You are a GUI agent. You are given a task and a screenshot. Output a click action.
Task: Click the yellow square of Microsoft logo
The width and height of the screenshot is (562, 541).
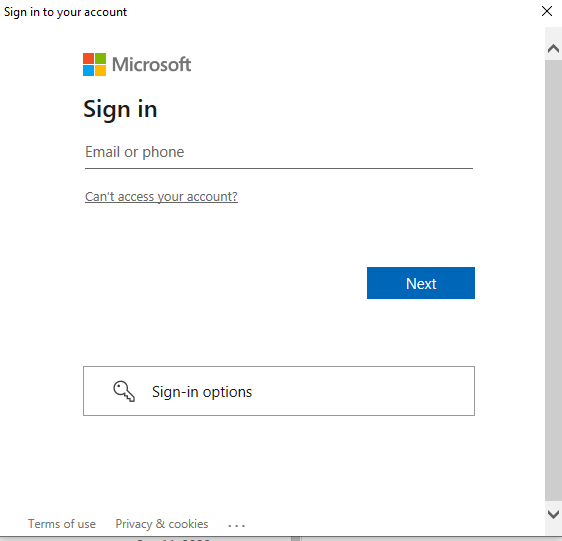pyautogui.click(x=100, y=70)
